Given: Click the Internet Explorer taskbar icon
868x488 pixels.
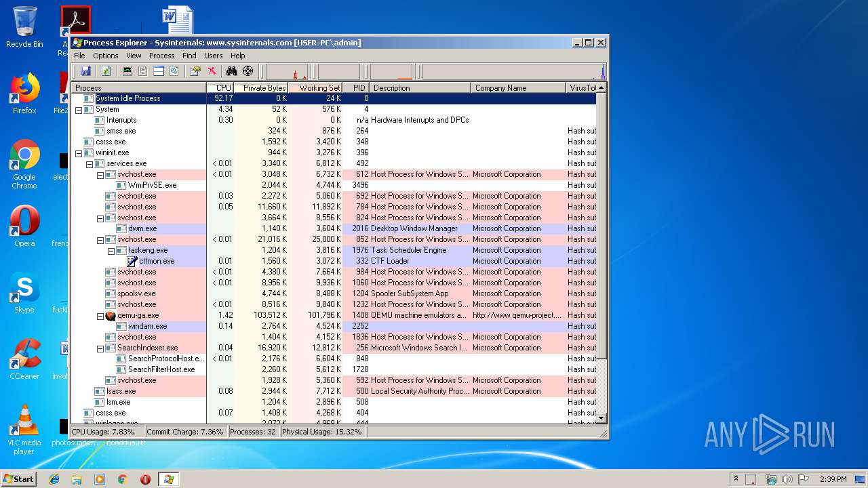Looking at the screenshot, I should pos(54,479).
